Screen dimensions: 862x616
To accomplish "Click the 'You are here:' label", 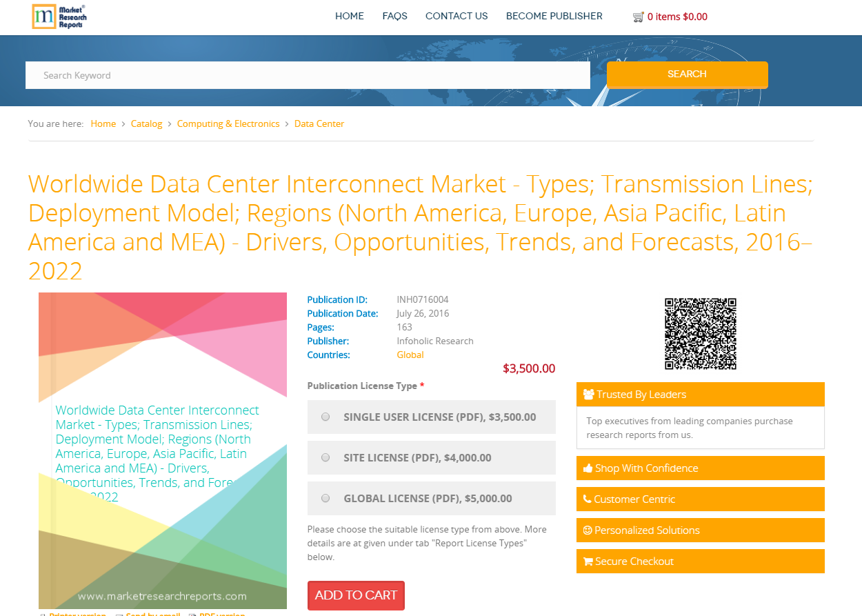I will coord(56,123).
